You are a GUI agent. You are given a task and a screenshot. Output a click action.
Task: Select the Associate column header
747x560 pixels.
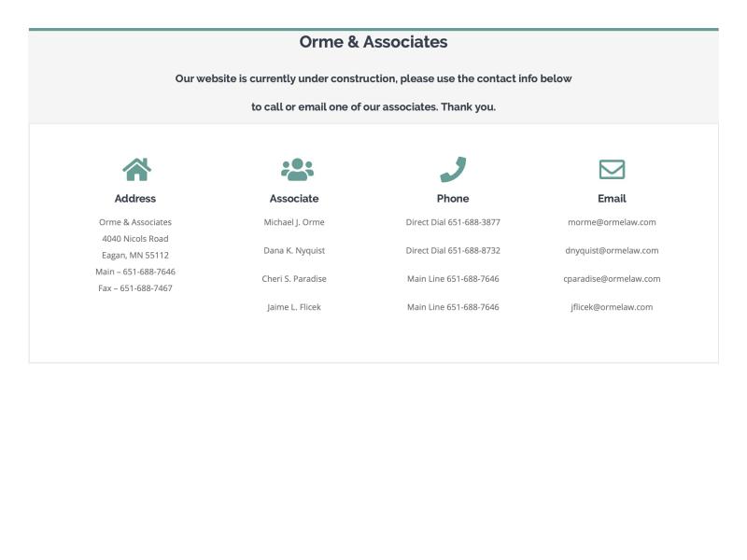(293, 198)
